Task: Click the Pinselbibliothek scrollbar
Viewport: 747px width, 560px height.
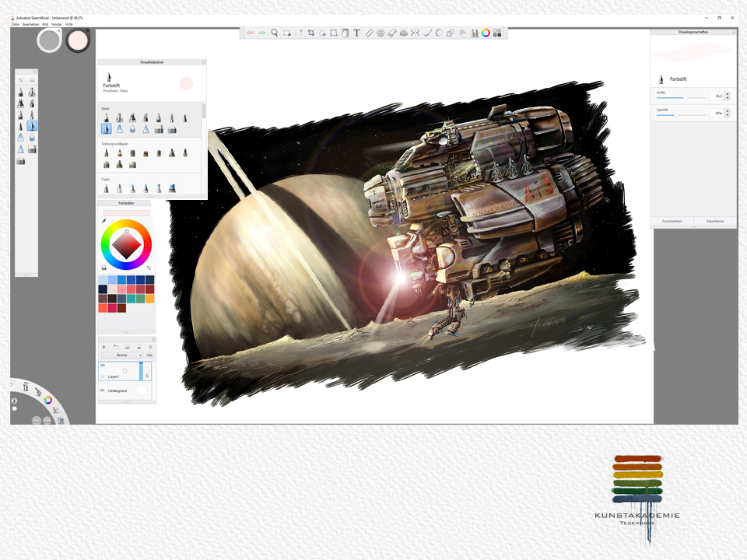Action: click(204, 111)
